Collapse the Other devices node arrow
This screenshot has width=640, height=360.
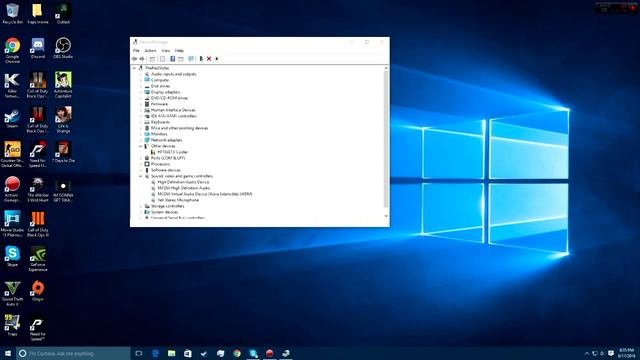click(141, 146)
